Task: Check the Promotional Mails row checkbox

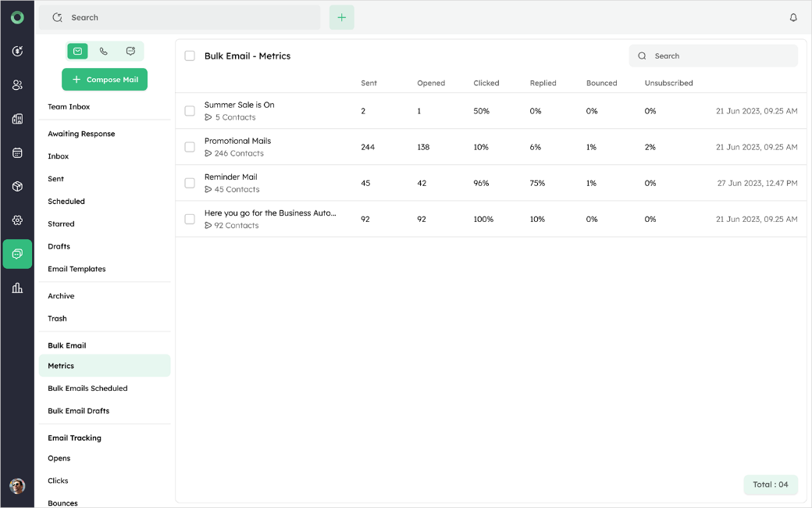Action: pos(190,147)
